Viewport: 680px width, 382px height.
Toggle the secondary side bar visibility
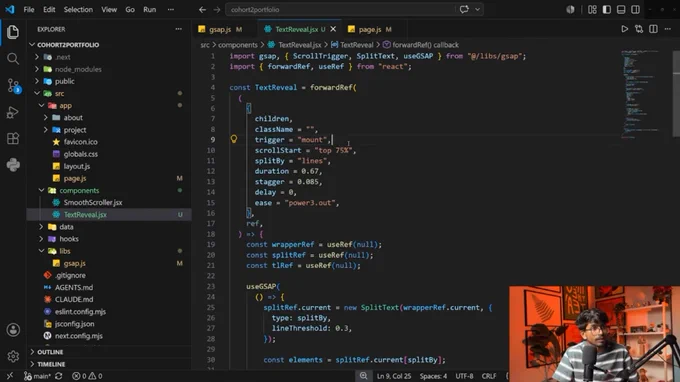(635, 10)
